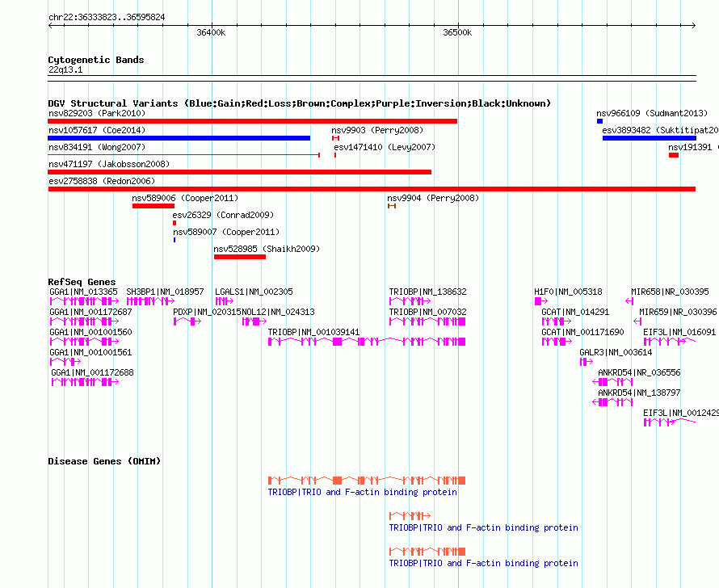
Task: Click the nsv829203 (Park2010) variant label
Action: (97, 113)
